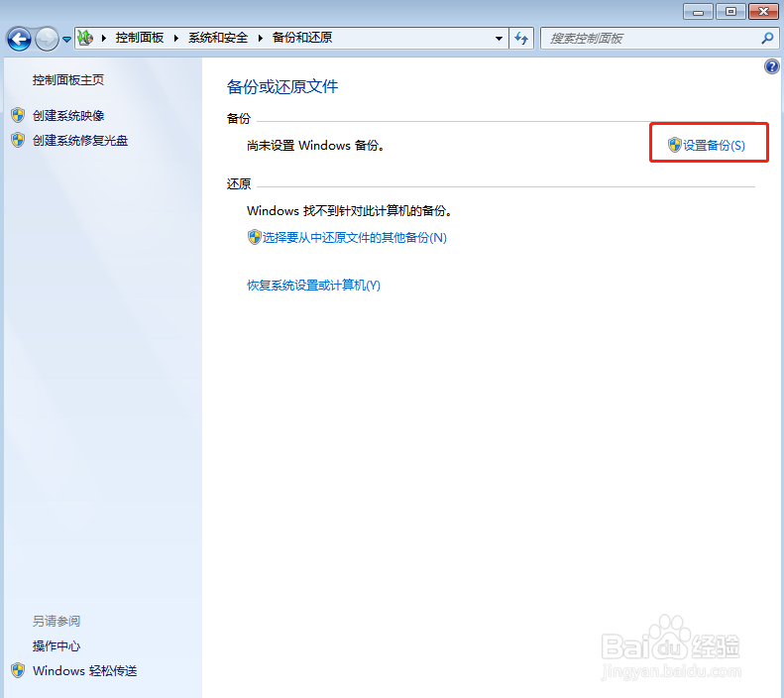Click shield icon next to 创建系统修复光盘
Image resolution: width=784 pixels, height=698 pixels.
click(x=18, y=140)
